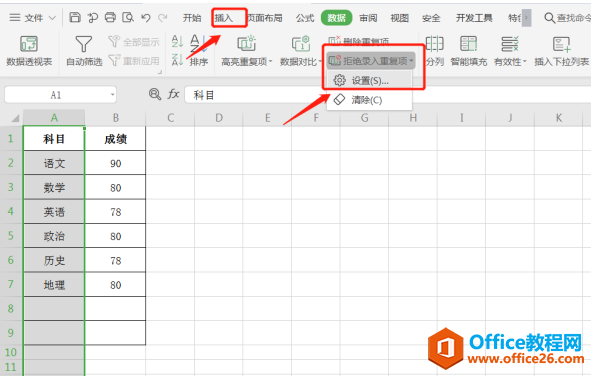Insert a 数据透视表 pivot table
This screenshot has height=376, width=591.
point(29,51)
